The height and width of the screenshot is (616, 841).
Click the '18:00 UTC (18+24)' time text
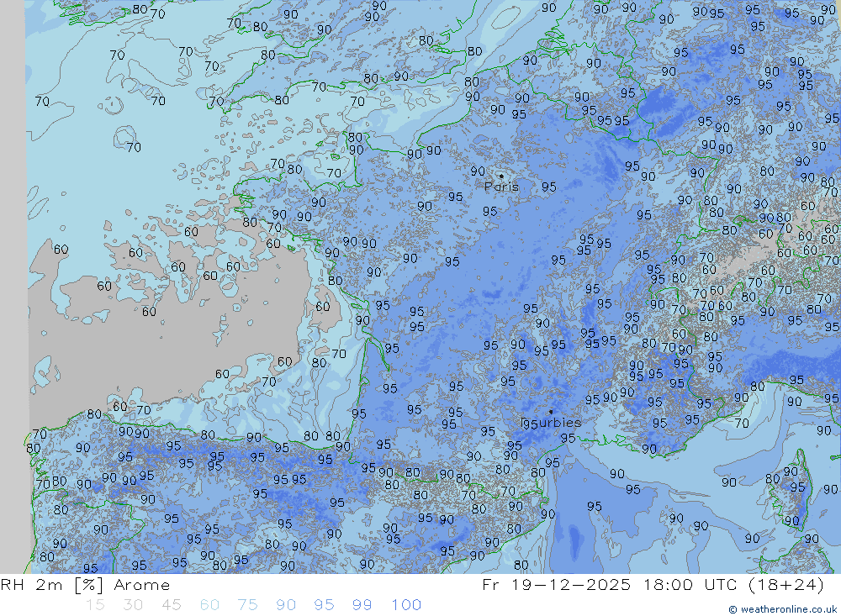(x=733, y=584)
